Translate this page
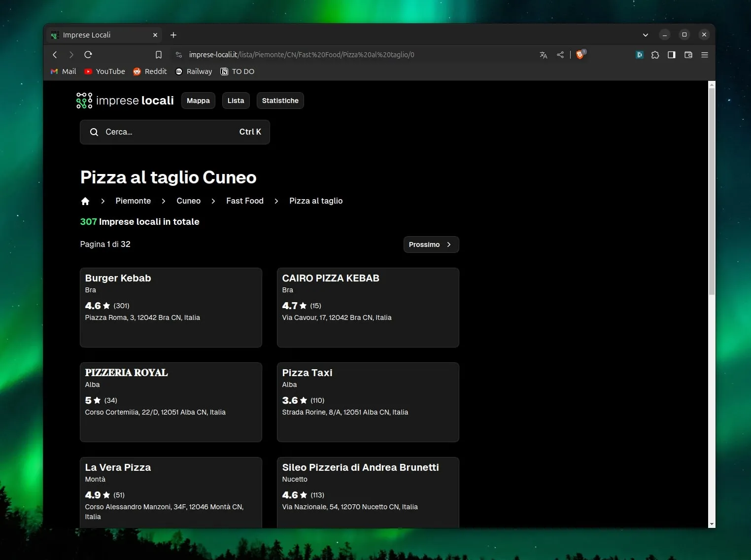This screenshot has height=560, width=751. [x=543, y=55]
